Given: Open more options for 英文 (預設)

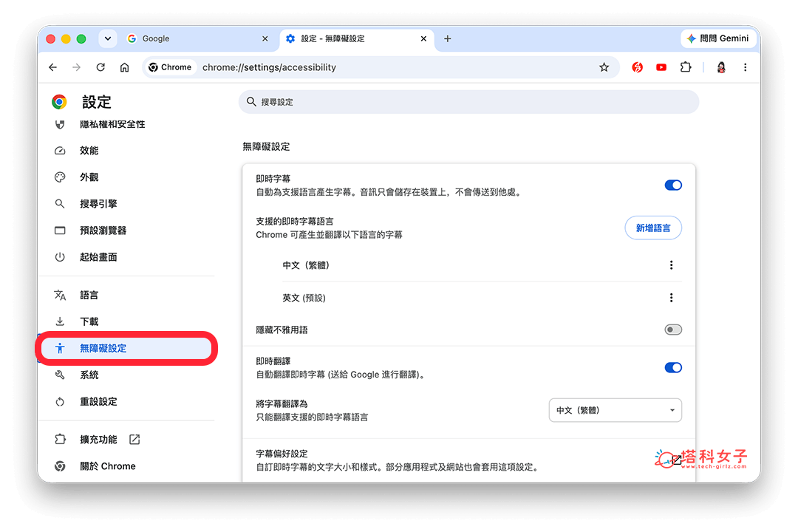Looking at the screenshot, I should 671,298.
